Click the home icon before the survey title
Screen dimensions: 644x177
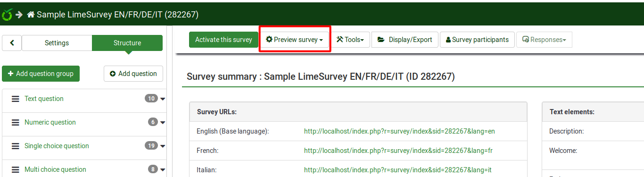coord(31,15)
